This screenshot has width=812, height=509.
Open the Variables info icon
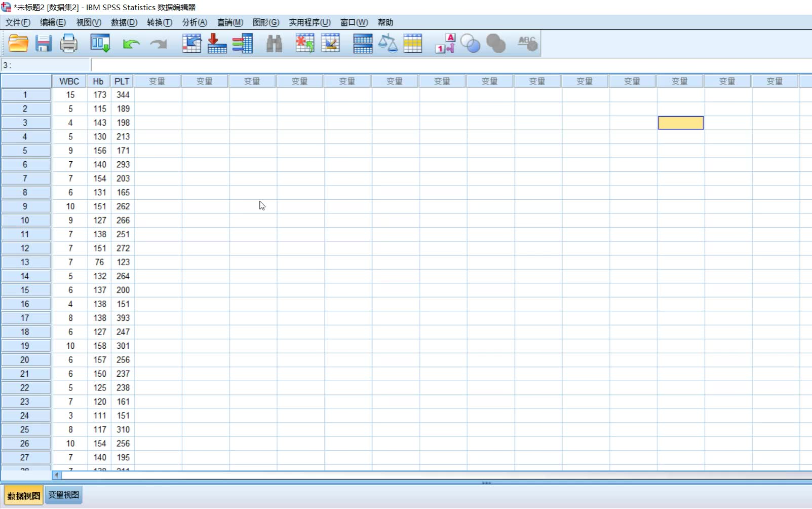(x=243, y=44)
